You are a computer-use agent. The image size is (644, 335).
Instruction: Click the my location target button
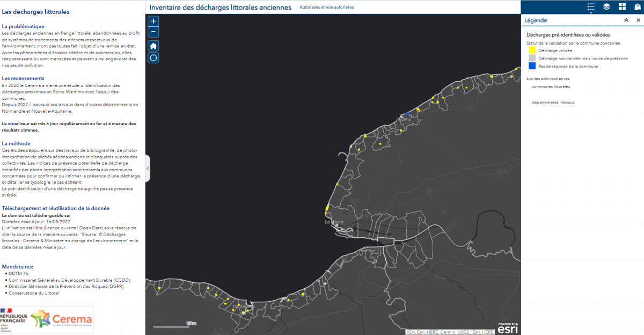click(153, 58)
